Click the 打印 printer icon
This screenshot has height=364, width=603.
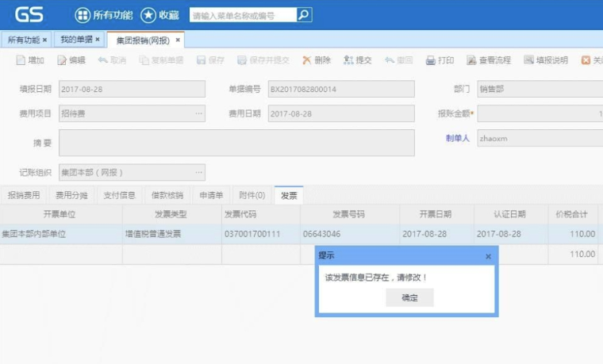[x=430, y=60]
